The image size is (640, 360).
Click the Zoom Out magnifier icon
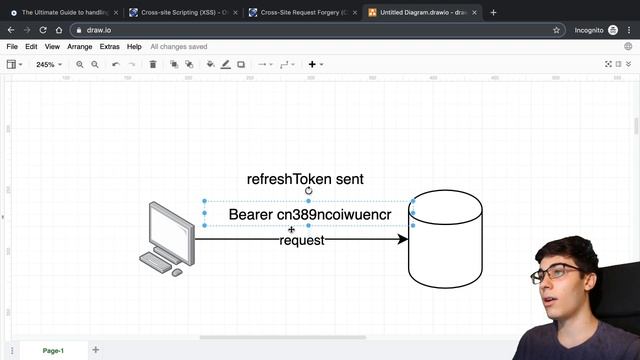[x=95, y=64]
